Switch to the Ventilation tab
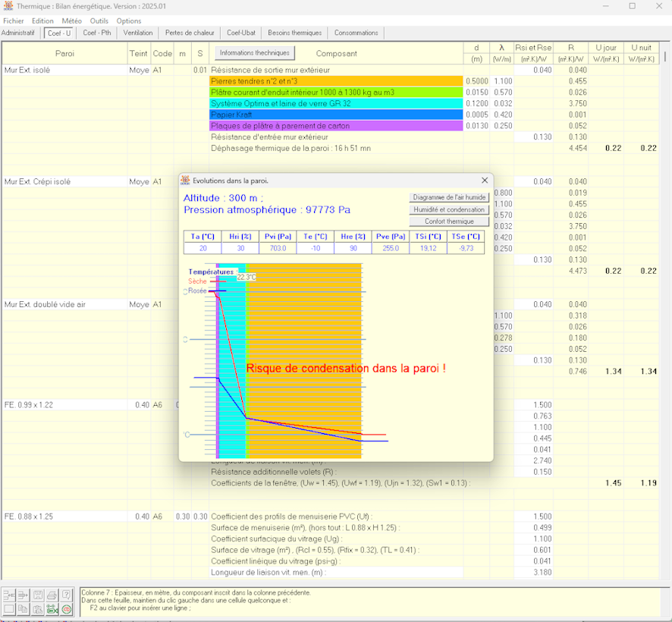 [138, 33]
